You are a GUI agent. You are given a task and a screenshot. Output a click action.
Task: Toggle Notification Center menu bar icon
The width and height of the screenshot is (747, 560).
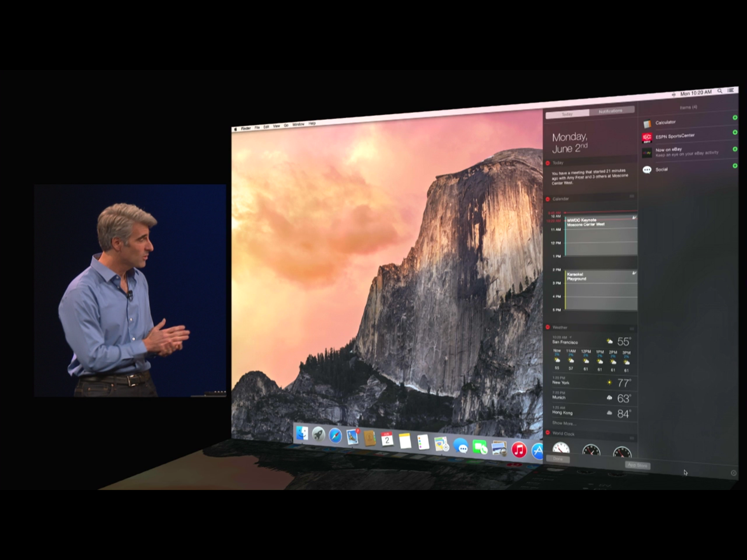(731, 90)
